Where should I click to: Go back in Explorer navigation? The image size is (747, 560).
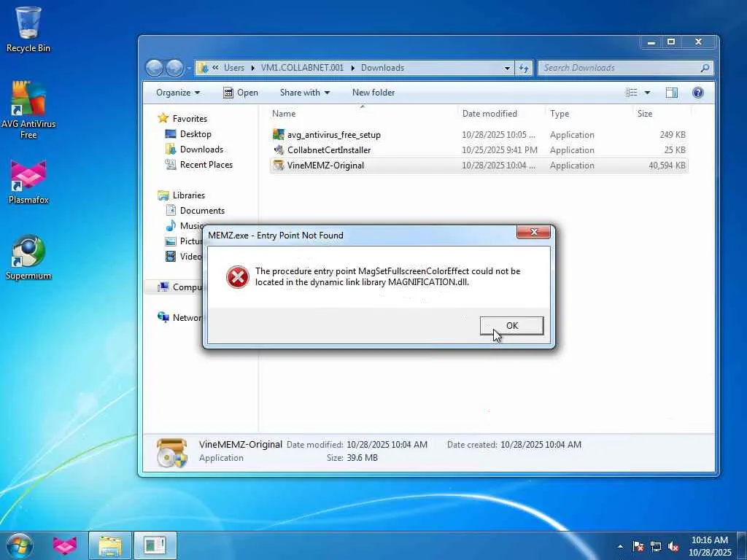154,68
